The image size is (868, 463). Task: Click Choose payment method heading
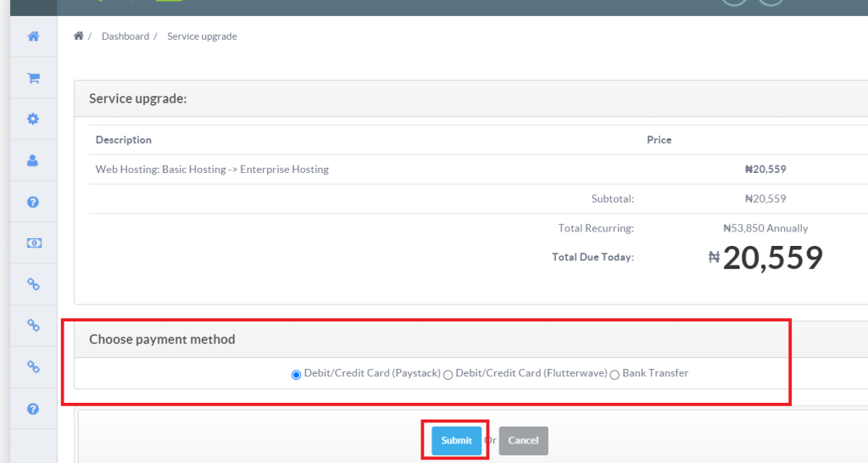tap(162, 339)
